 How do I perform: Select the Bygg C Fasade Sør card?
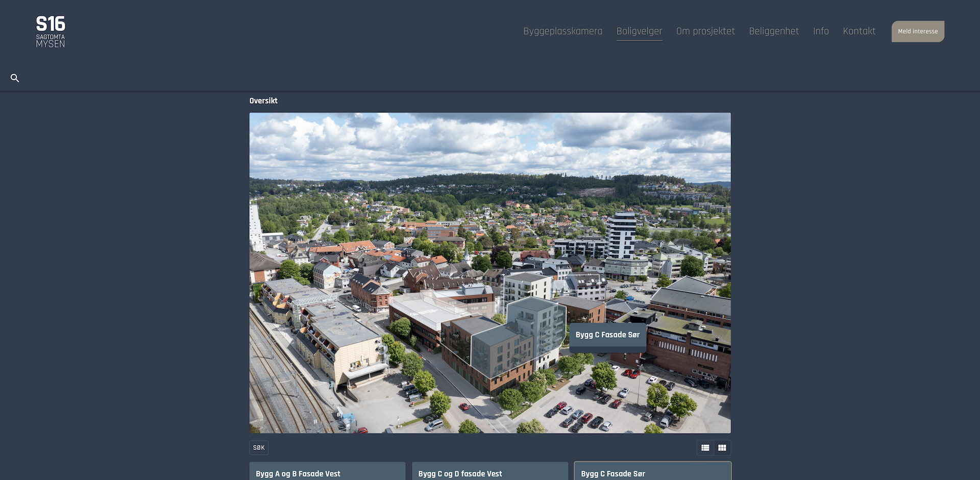pyautogui.click(x=652, y=473)
